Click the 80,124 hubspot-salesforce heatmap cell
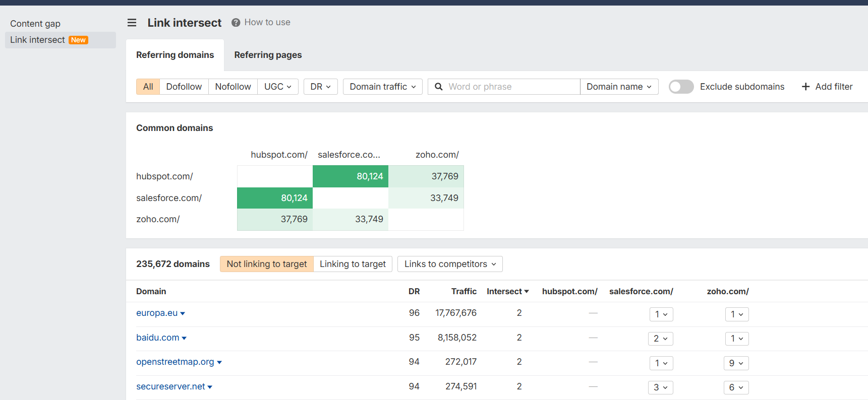Screen dimensions: 868x400 [x=351, y=176]
